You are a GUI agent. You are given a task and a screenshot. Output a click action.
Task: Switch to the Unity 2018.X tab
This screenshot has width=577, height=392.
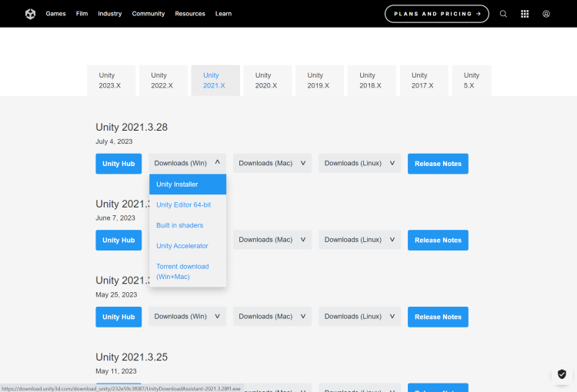(x=372, y=81)
